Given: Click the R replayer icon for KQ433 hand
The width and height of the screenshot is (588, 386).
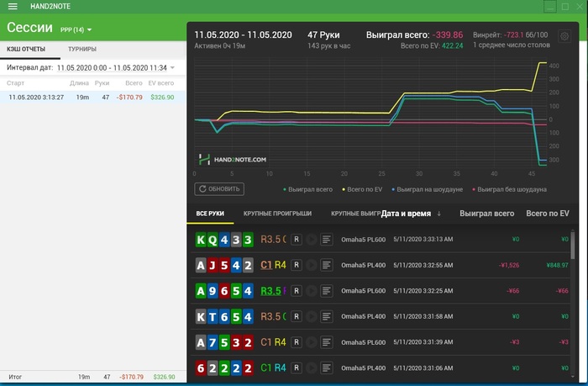Looking at the screenshot, I should [297, 239].
